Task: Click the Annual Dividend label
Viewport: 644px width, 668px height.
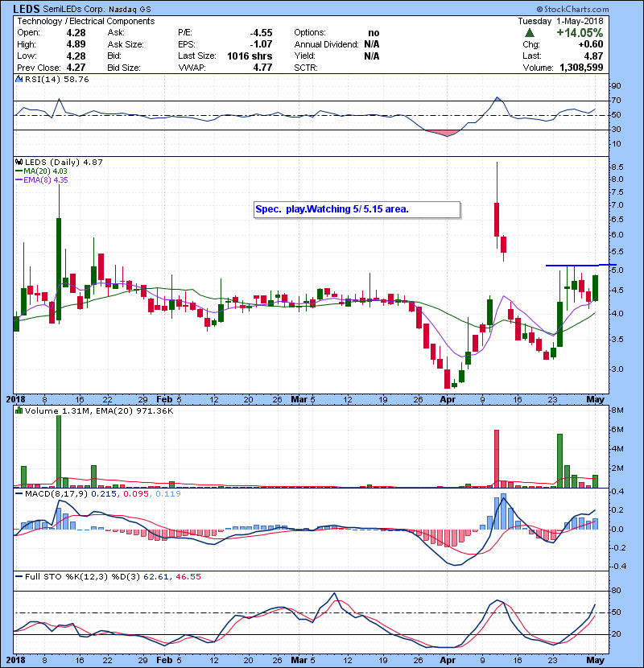Action: click(327, 44)
